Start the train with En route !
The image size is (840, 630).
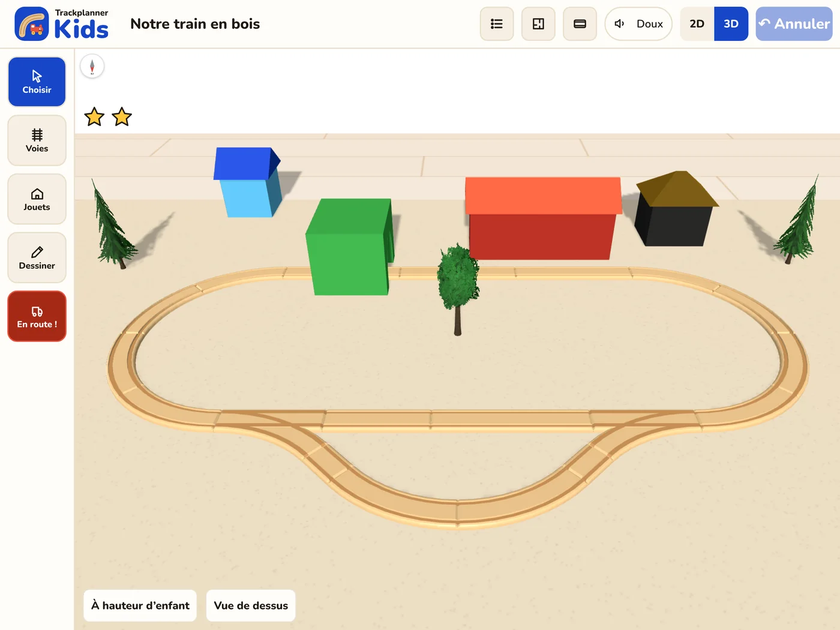(37, 316)
